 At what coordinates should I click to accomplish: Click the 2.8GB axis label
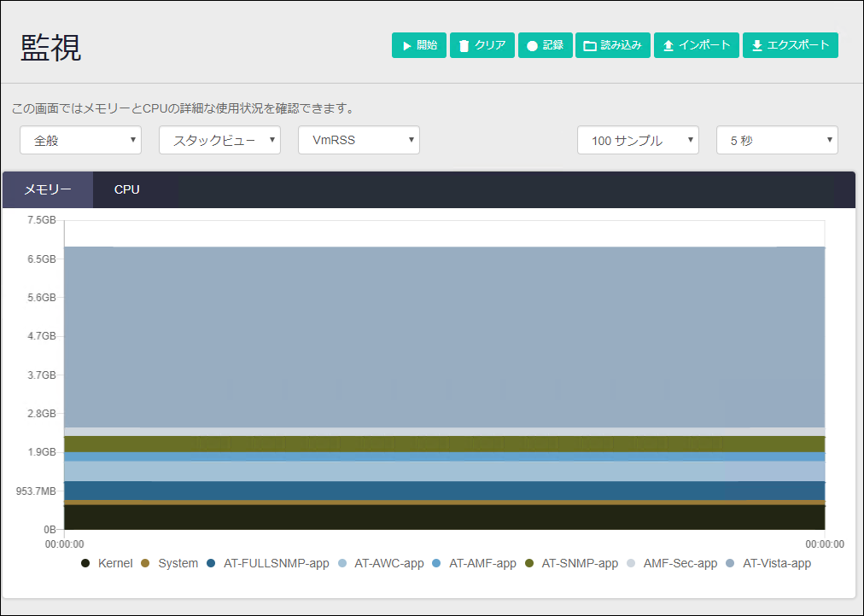coord(42,414)
